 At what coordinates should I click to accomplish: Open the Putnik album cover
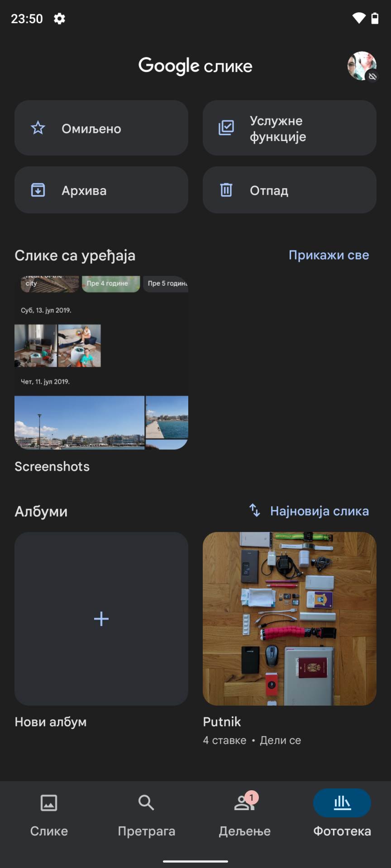tap(290, 618)
